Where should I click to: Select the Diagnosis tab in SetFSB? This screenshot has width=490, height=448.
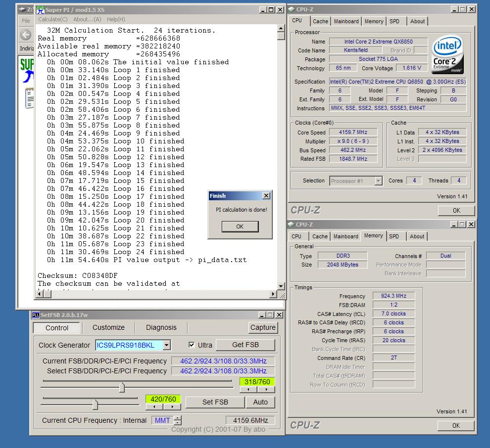click(x=161, y=327)
